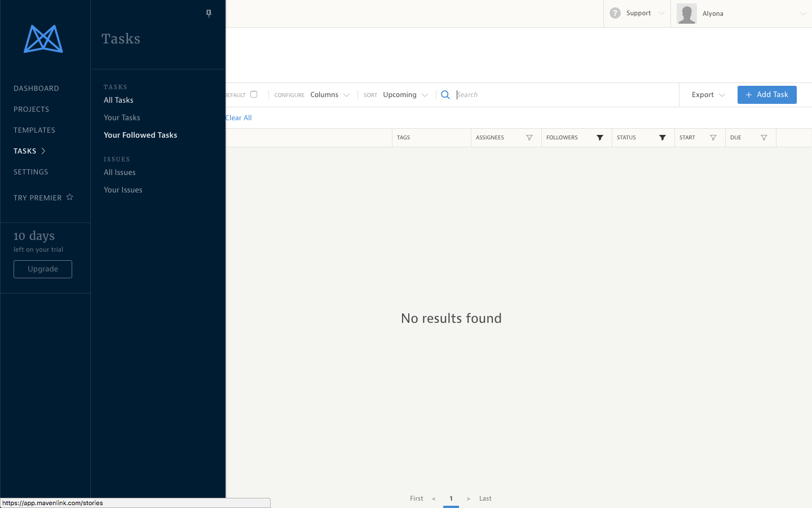812x508 pixels.
Task: Click the Due column filter icon
Action: [x=764, y=138]
